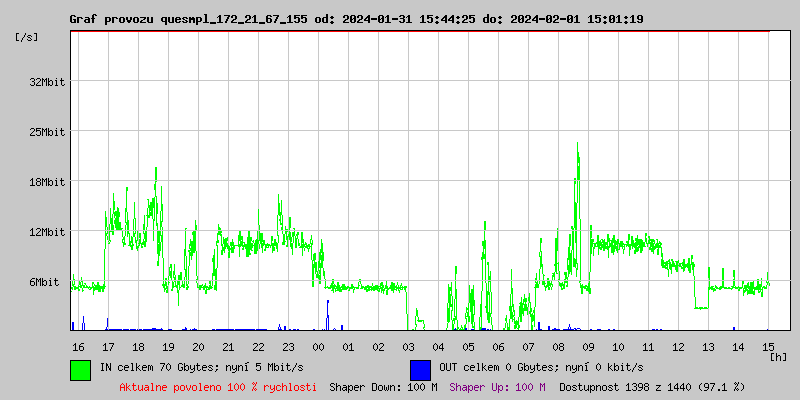
Task: Click the [h] hours axis label
Action: (x=778, y=356)
